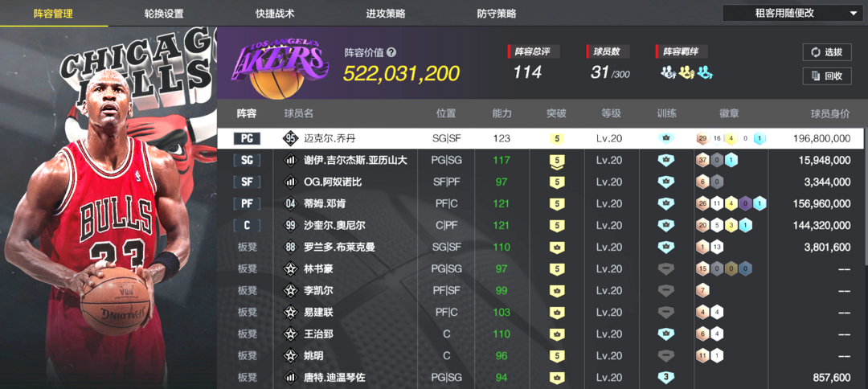Click the 训练 level 3 icon for 唐特.迪温琴佐

click(x=666, y=378)
